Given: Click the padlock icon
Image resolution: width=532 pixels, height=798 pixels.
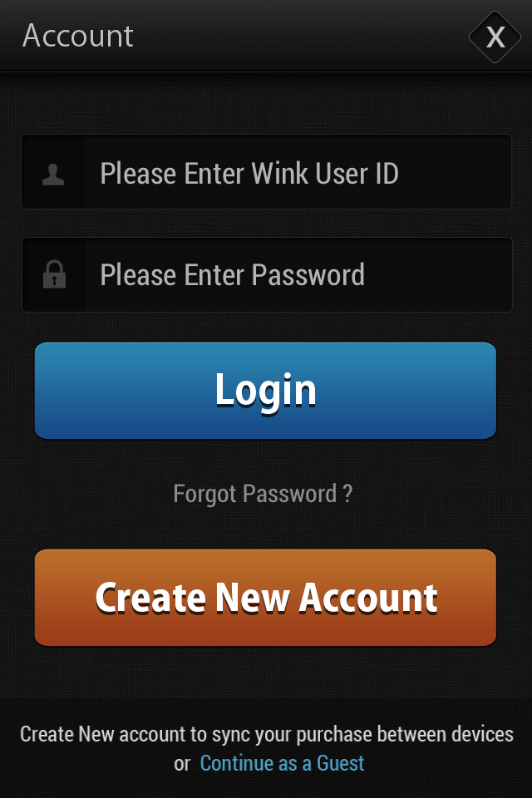Looking at the screenshot, I should [x=55, y=274].
